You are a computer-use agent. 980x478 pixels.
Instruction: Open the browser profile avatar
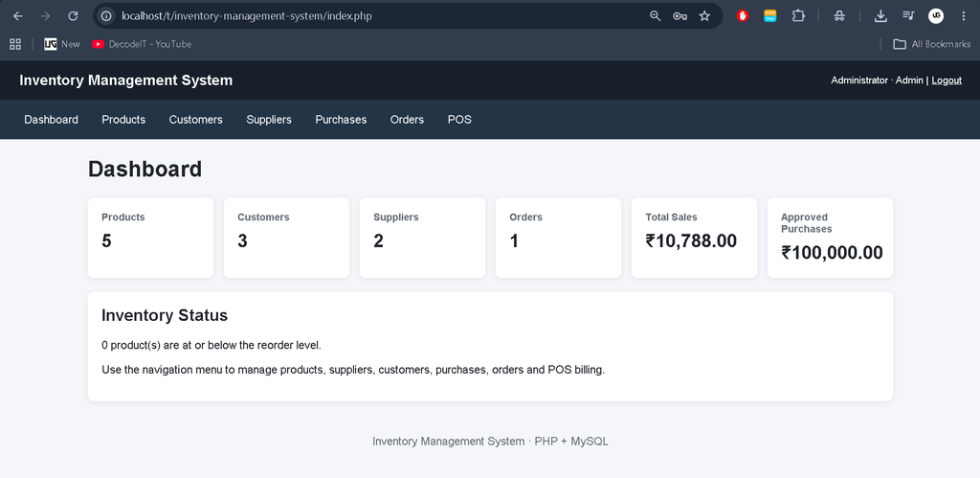(x=936, y=16)
